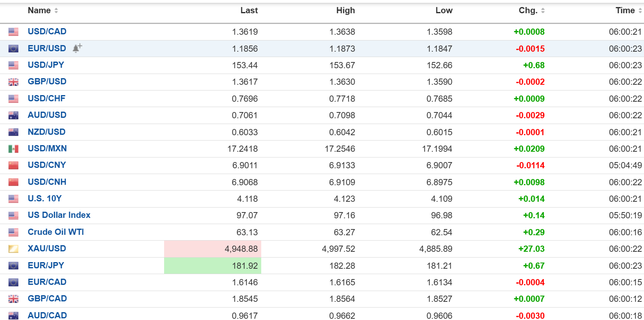Click the Mexico flag icon beside USD/MXN
644x320 pixels.
coord(13,149)
